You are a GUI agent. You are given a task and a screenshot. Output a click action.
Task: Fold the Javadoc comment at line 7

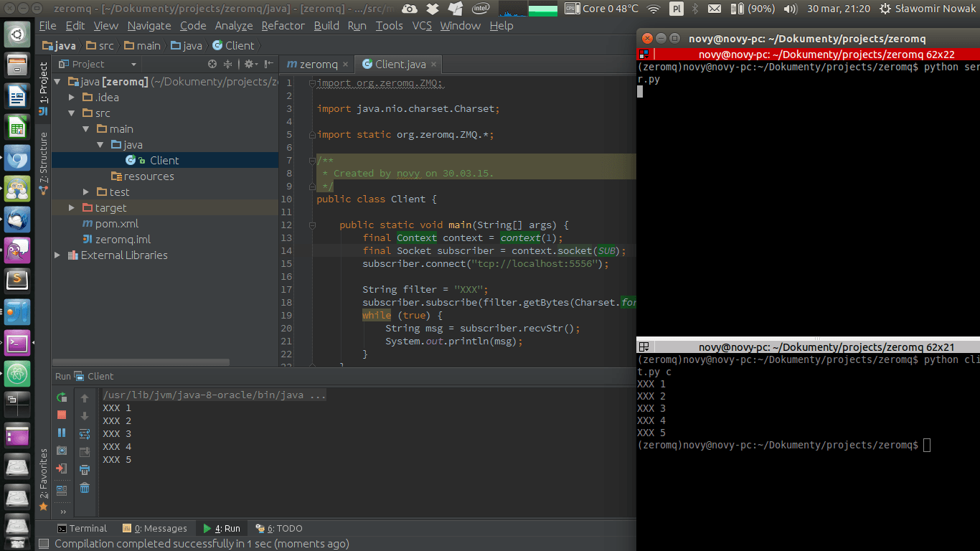313,161
